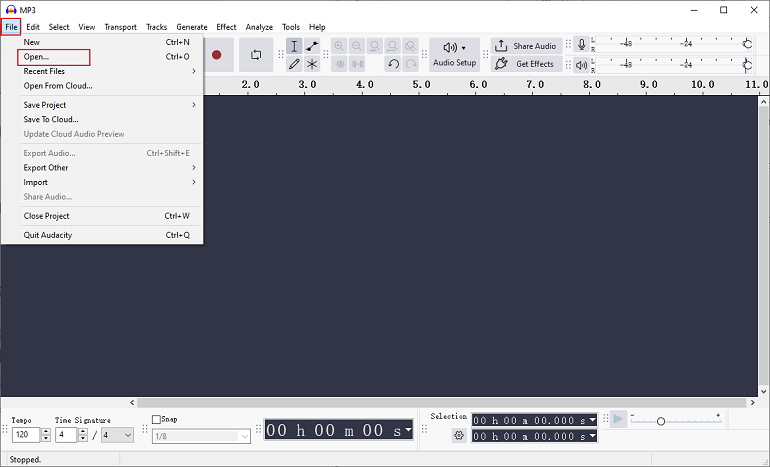Image resolution: width=770 pixels, height=467 pixels.
Task: Expand the Export Other submenu
Action: click(103, 168)
